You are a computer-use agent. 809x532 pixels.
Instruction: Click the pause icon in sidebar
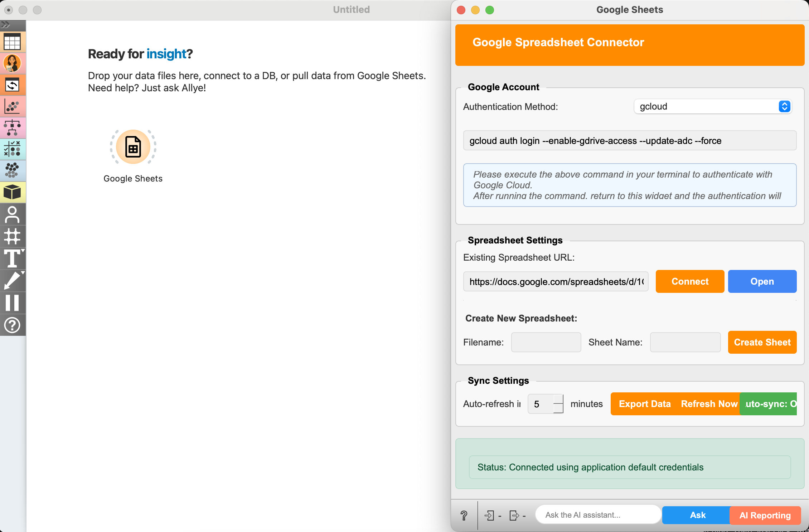click(13, 303)
